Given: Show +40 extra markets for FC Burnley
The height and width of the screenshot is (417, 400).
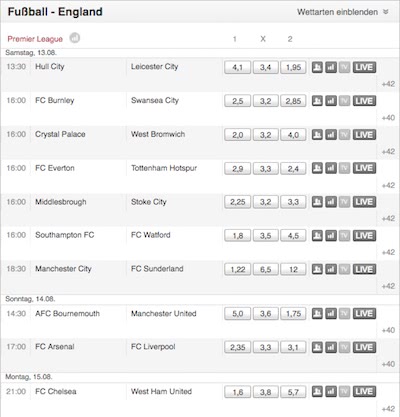Looking at the screenshot, I should [x=388, y=118].
